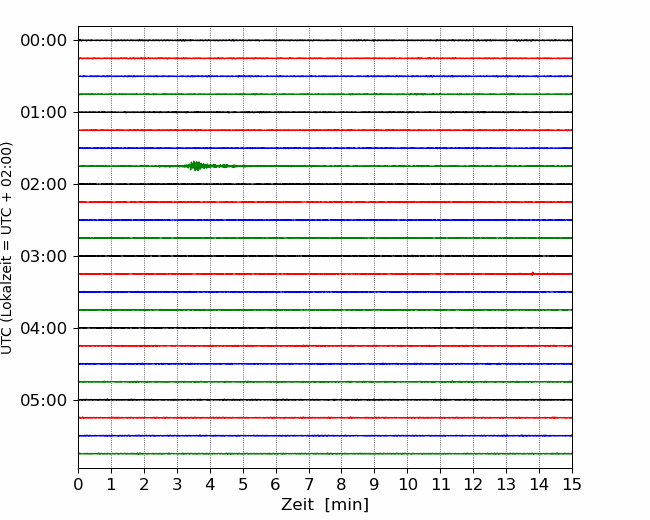Viewport: 650px width, 520px height.
Task: Click the small red spike near minute 14
Action: coord(533,274)
